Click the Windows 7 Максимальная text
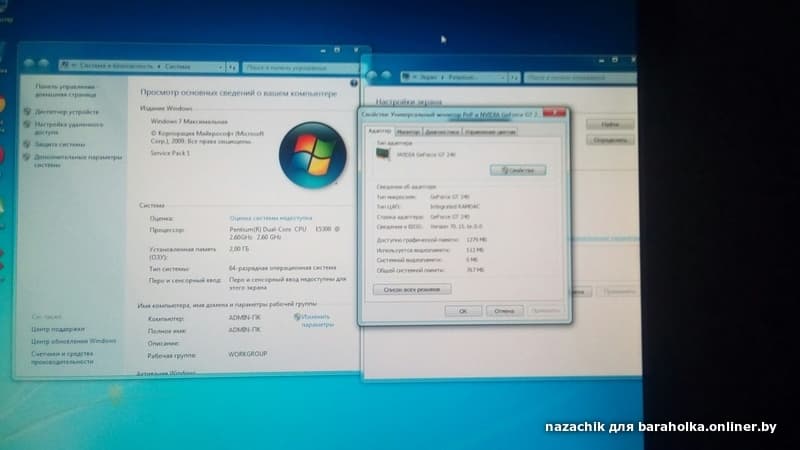Screen dimensions: 800x450 click(189, 121)
